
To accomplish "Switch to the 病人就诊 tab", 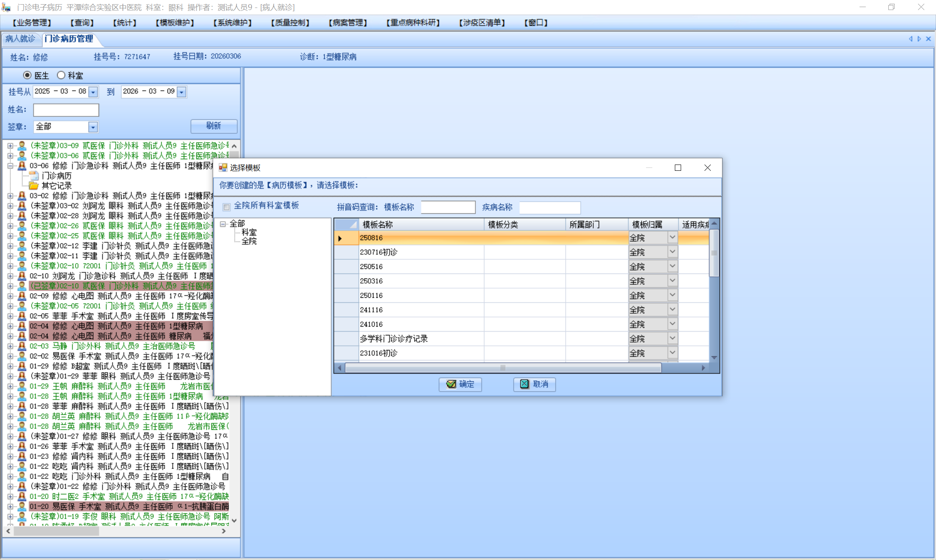I will pos(20,39).
